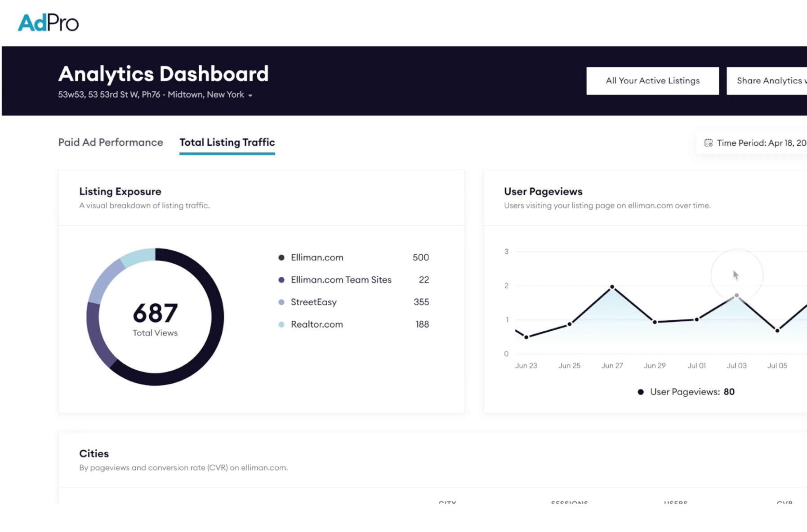Toggle the User Pageviews legend marker
Viewport: 807px width, 532px height.
pos(641,392)
